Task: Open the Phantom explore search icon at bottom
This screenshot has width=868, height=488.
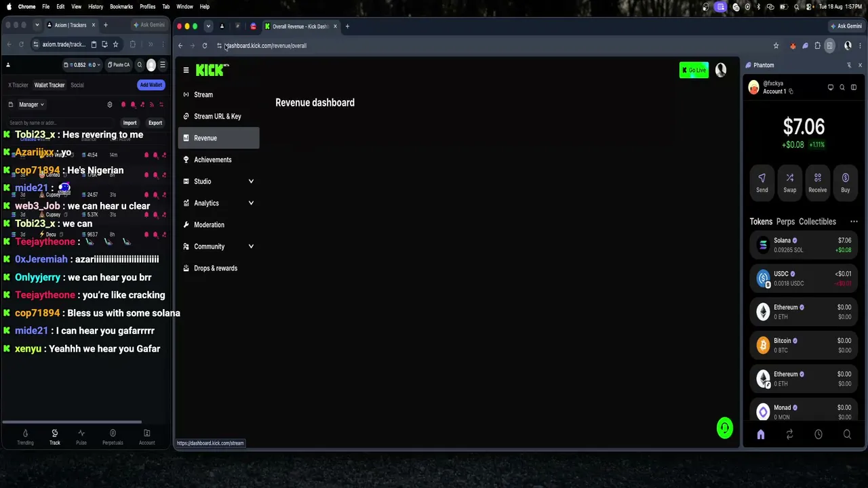Action: (847, 434)
